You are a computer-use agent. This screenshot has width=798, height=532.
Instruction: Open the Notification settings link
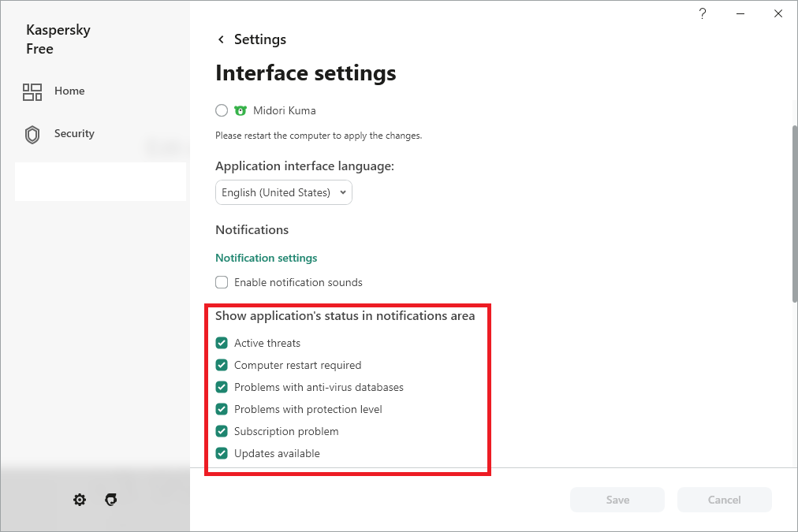pyautogui.click(x=267, y=258)
